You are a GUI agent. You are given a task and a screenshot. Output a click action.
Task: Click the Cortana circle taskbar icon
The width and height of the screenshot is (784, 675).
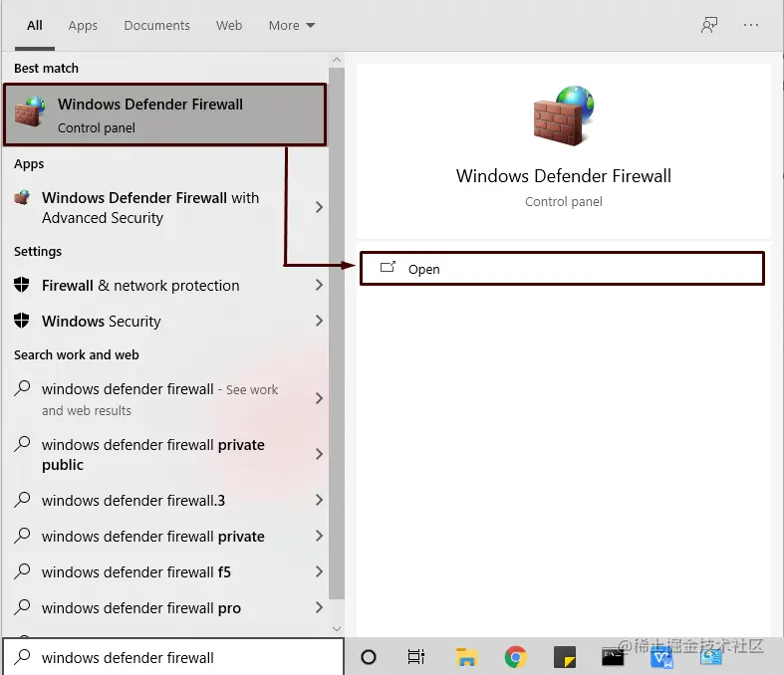[x=368, y=657]
